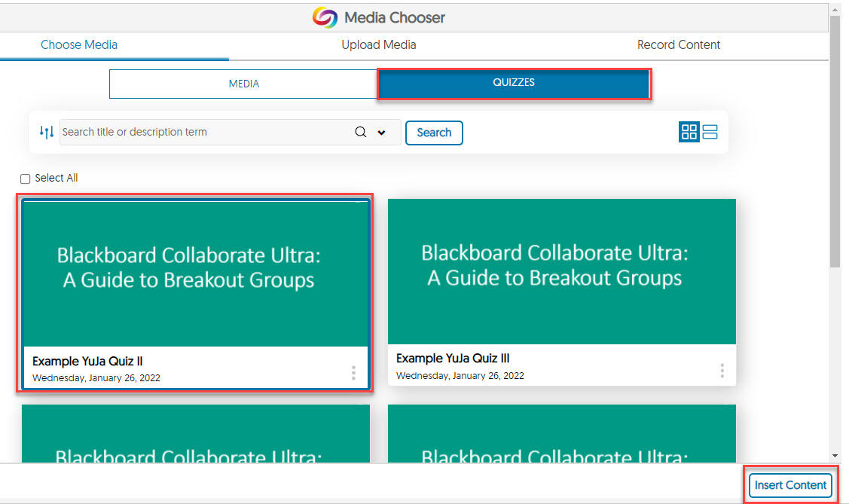Expand the search options dropdown arrow

[x=381, y=133]
